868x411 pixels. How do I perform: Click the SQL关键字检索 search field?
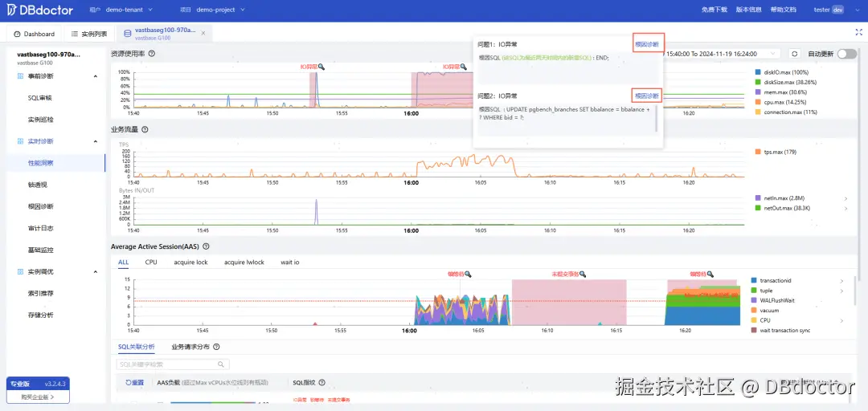tap(173, 364)
